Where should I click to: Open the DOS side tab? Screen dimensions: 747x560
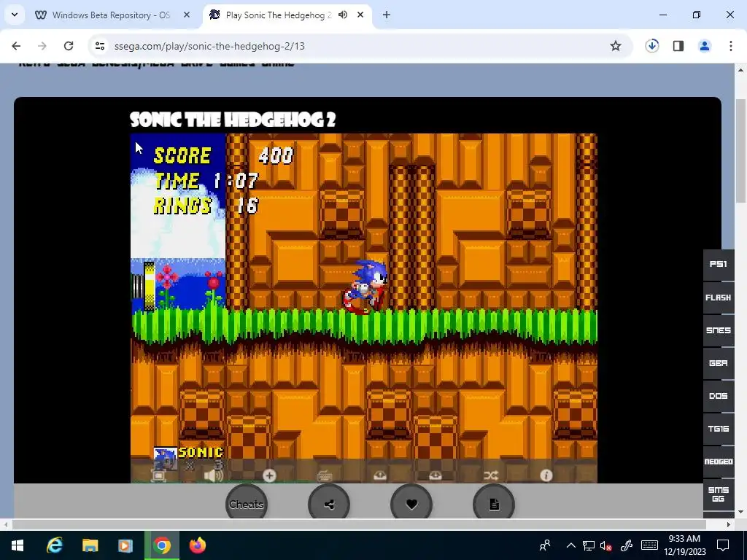click(719, 396)
